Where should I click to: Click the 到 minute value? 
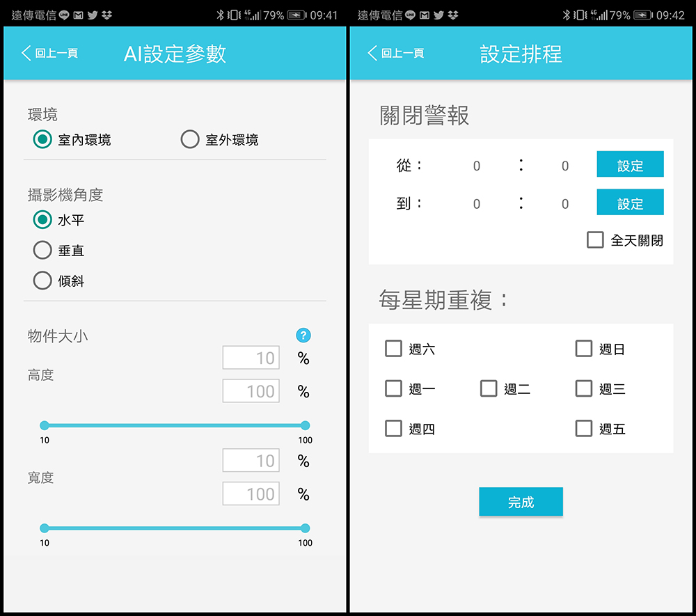click(564, 204)
